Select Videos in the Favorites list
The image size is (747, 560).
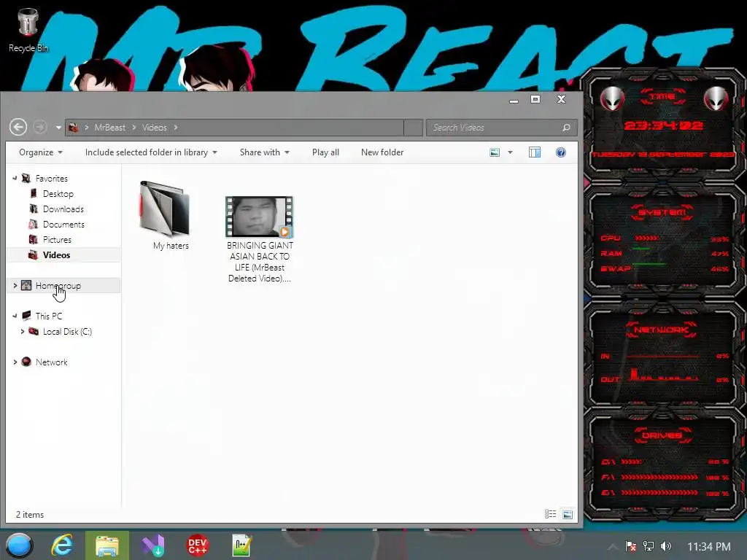pyautogui.click(x=56, y=254)
